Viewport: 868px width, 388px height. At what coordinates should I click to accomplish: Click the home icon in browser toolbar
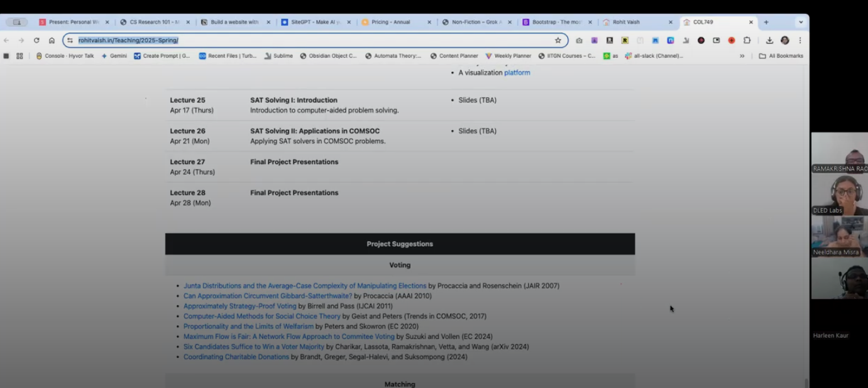52,40
